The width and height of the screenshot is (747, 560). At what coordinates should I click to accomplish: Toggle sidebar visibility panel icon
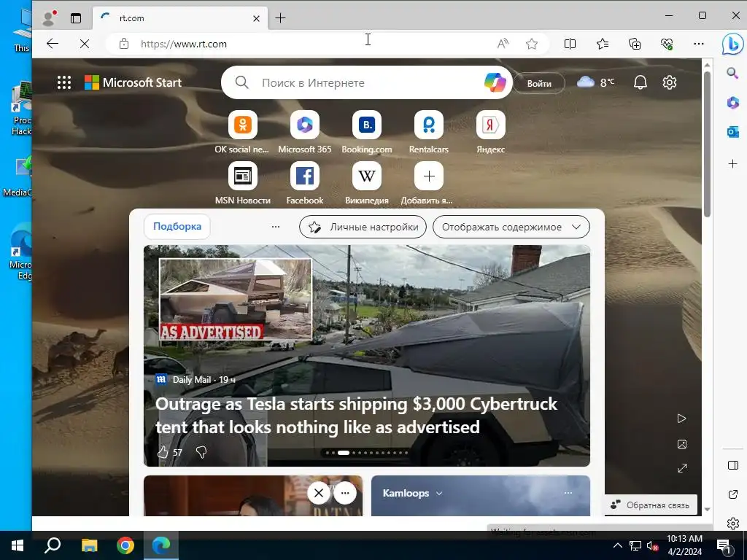point(733,465)
